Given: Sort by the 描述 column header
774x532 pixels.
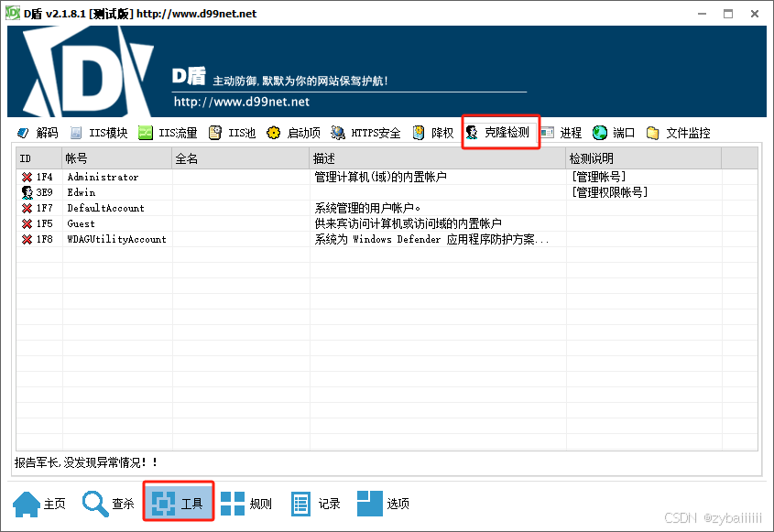Looking at the screenshot, I should click(x=437, y=158).
